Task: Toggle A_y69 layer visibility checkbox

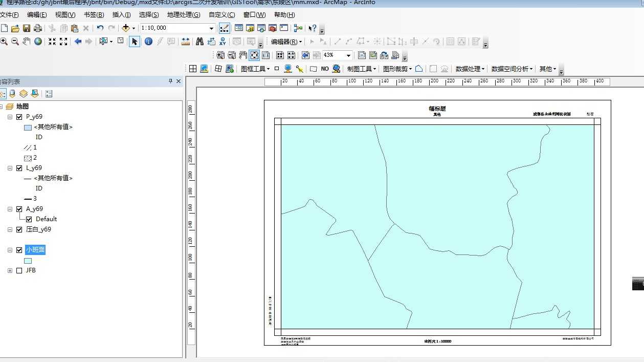Action: [x=19, y=209]
